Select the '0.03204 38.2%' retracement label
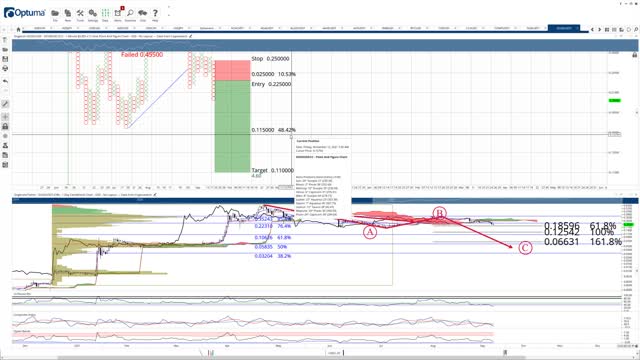The image size is (640, 360). point(273,256)
